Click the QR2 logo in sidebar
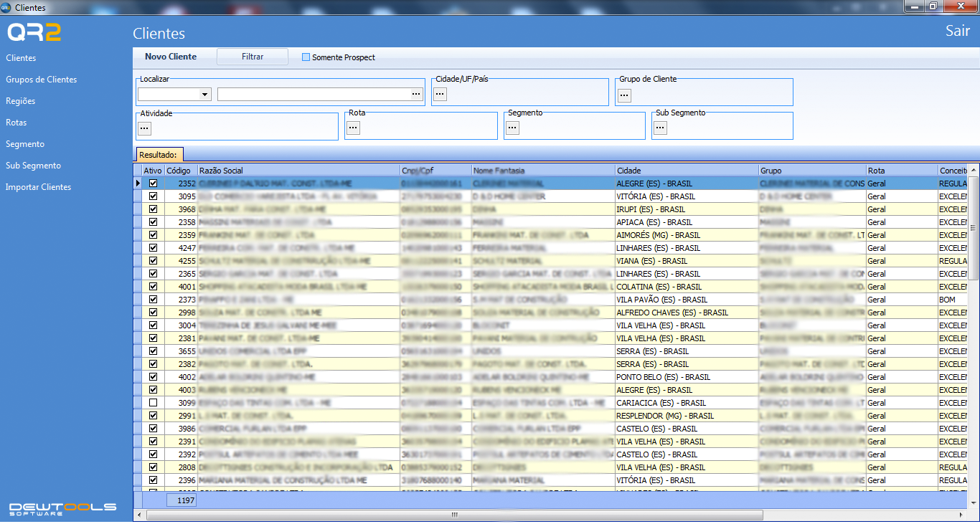 tap(34, 32)
